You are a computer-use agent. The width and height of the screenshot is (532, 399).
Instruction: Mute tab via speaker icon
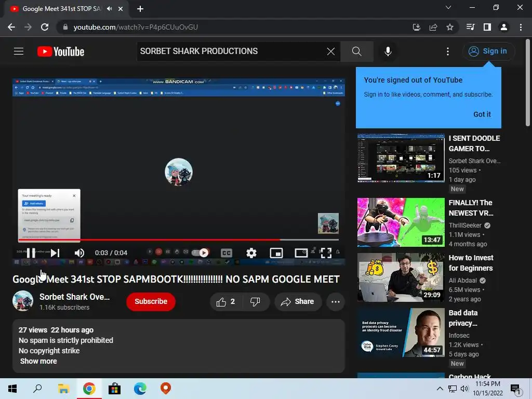pyautogui.click(x=109, y=9)
